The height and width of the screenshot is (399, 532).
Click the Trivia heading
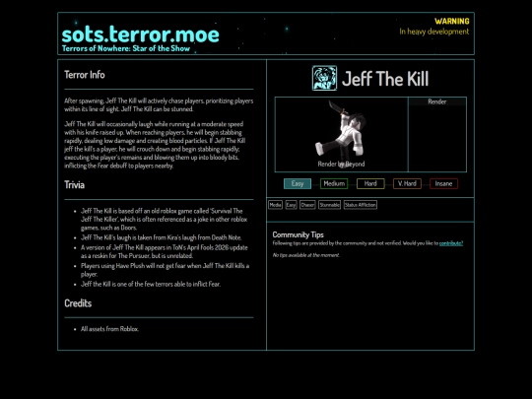[75, 185]
